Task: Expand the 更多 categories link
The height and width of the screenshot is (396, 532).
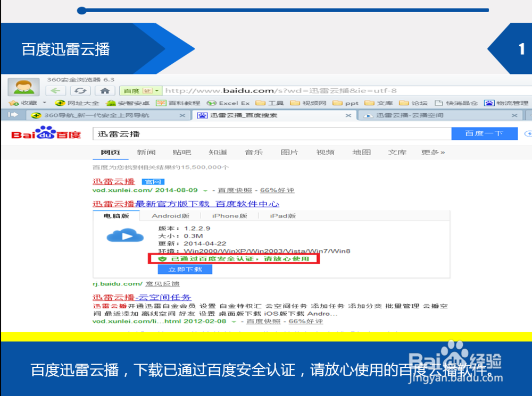Action: (433, 152)
